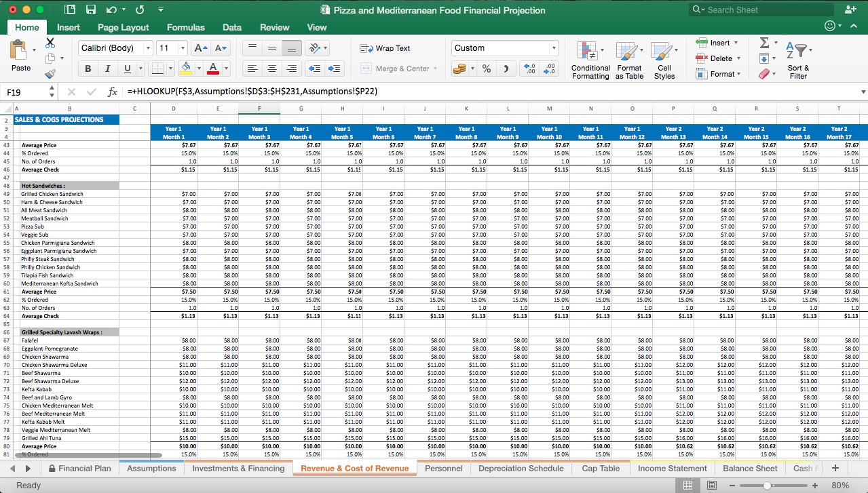Decrease font size with small A icon

point(220,48)
